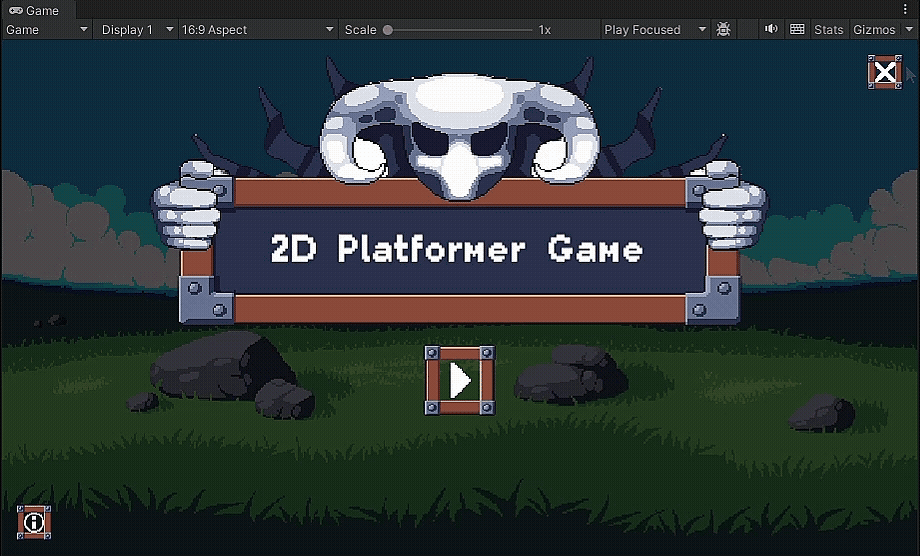Mute audio with the speaker icon
920x556 pixels.
(771, 30)
